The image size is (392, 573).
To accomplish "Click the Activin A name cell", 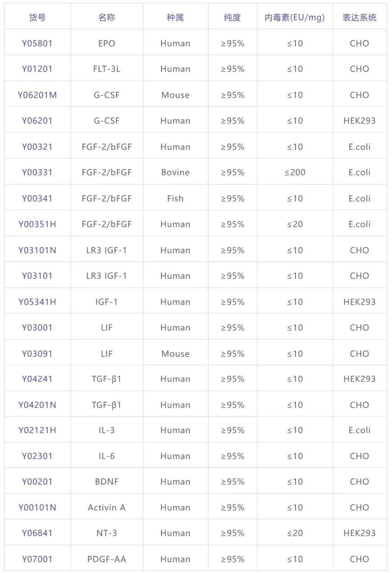I will (x=107, y=508).
